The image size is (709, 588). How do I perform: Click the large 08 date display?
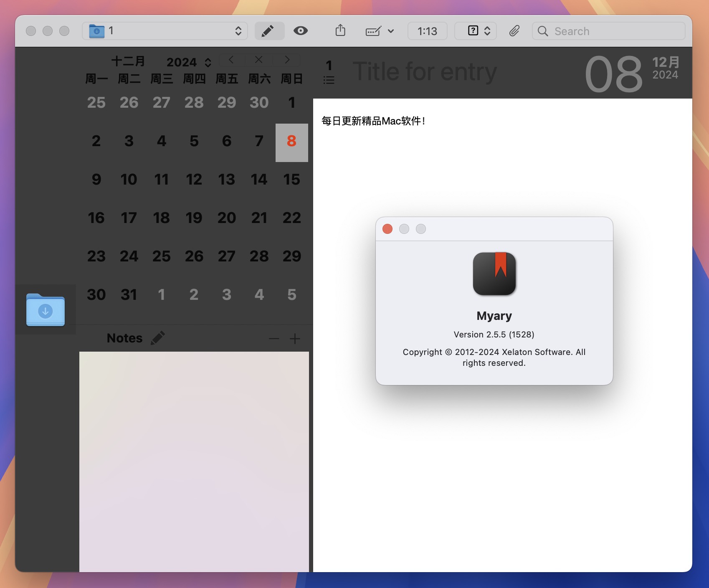(x=613, y=75)
